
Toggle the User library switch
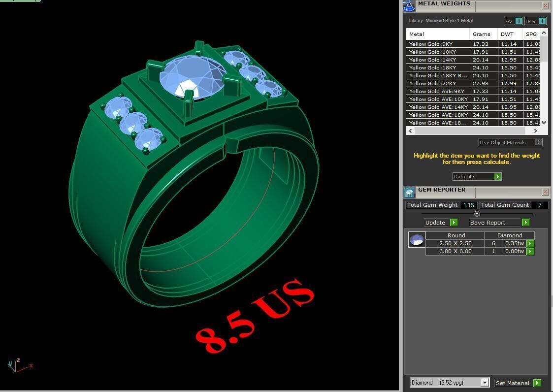pos(535,21)
